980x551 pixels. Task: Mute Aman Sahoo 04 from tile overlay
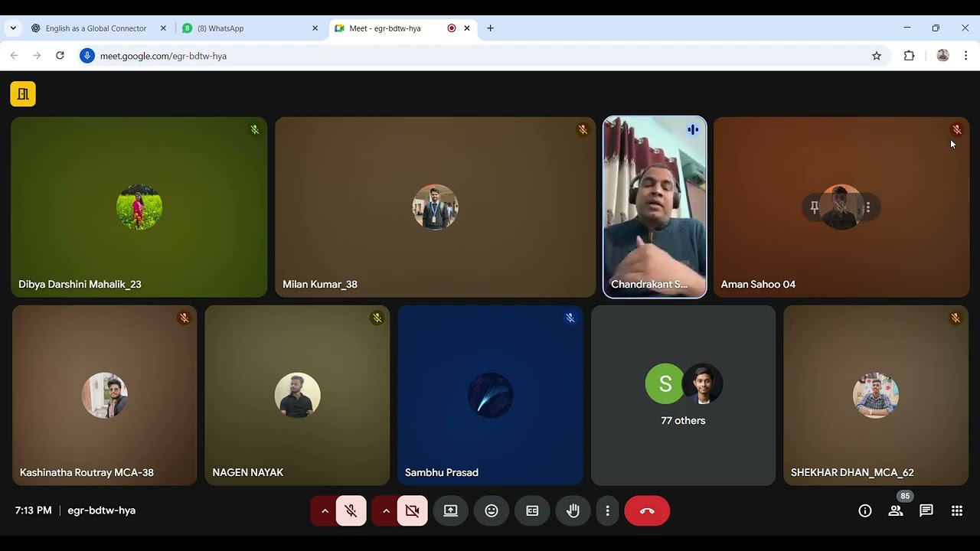coord(841,207)
